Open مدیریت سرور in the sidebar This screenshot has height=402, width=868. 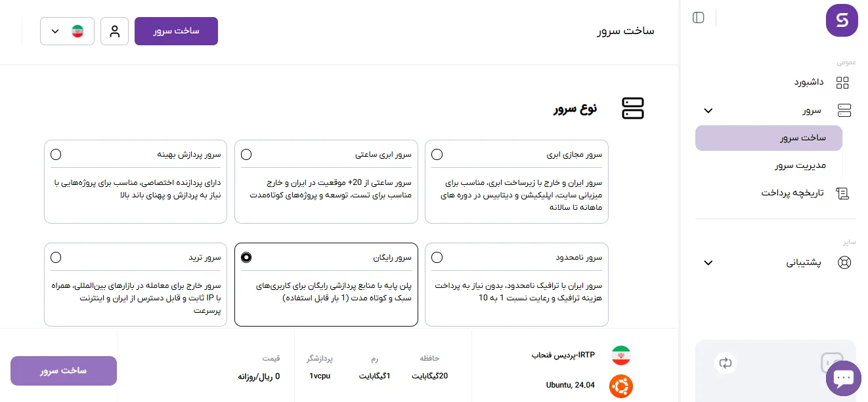click(x=800, y=165)
